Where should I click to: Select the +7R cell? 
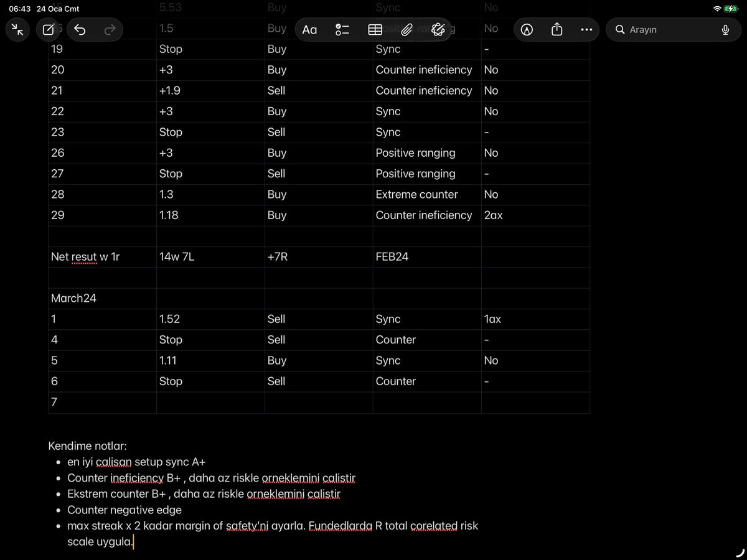[319, 257]
